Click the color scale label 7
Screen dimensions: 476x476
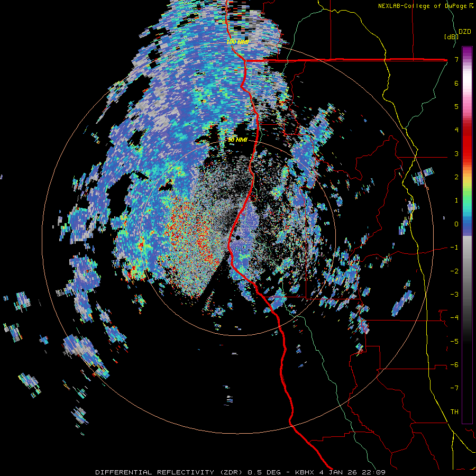tap(456, 59)
